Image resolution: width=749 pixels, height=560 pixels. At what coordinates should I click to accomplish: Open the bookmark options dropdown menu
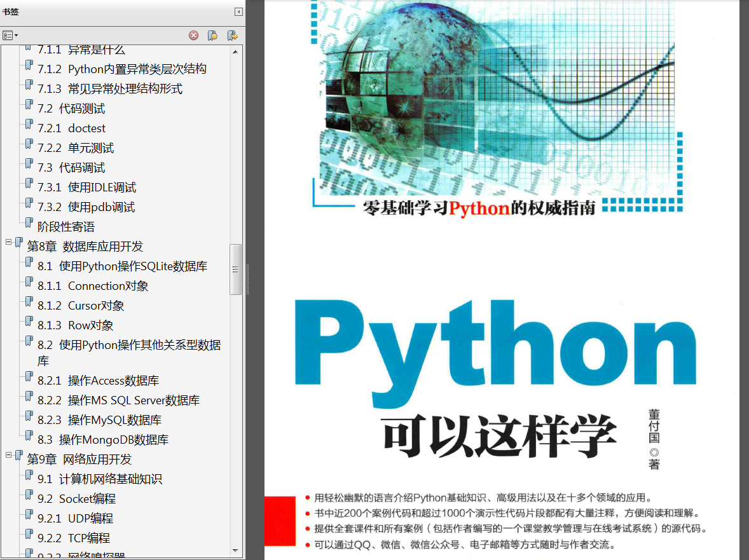click(x=10, y=36)
